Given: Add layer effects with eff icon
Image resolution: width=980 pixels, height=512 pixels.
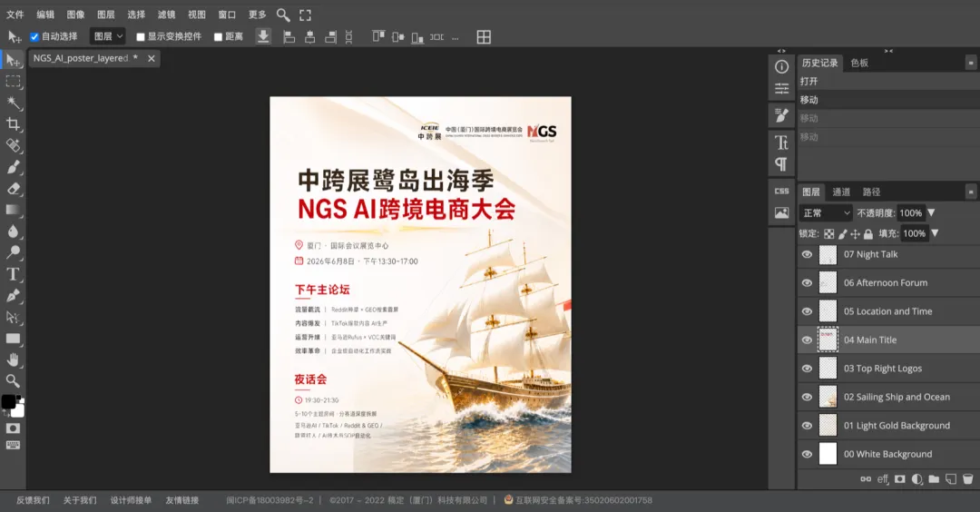Looking at the screenshot, I should (883, 479).
